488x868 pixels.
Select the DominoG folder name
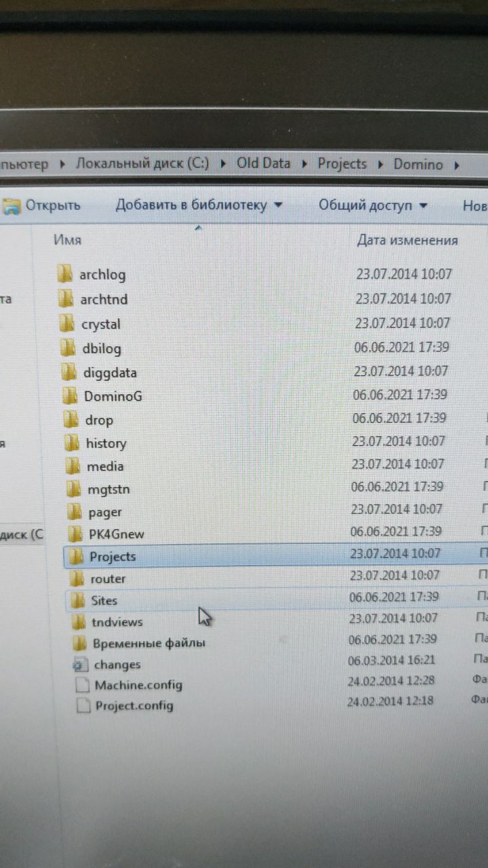(113, 396)
